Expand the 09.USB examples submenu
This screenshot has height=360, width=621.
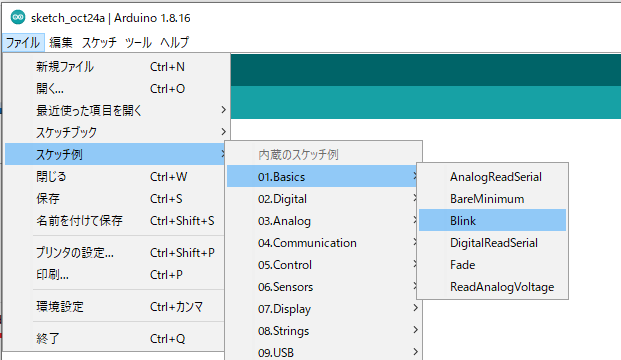(x=323, y=352)
